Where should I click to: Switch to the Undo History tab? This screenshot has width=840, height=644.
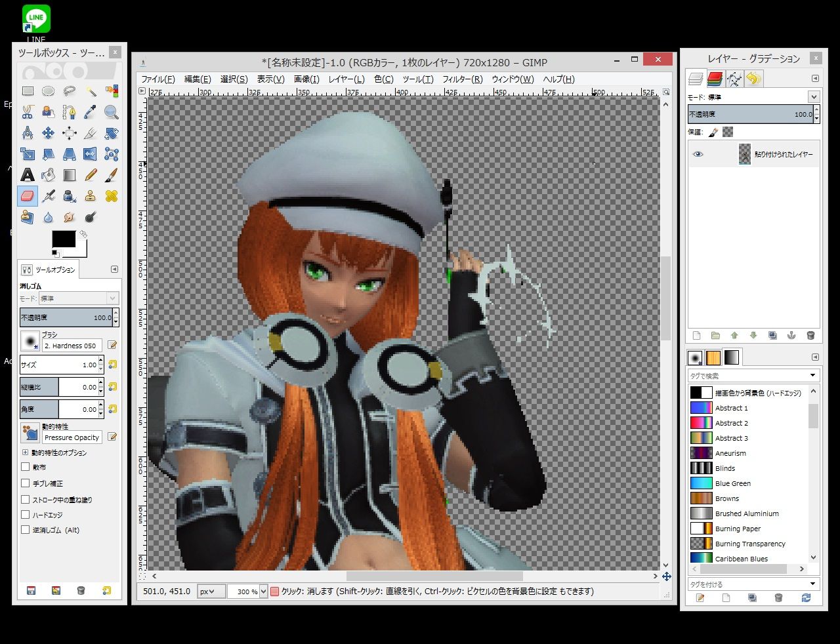753,79
